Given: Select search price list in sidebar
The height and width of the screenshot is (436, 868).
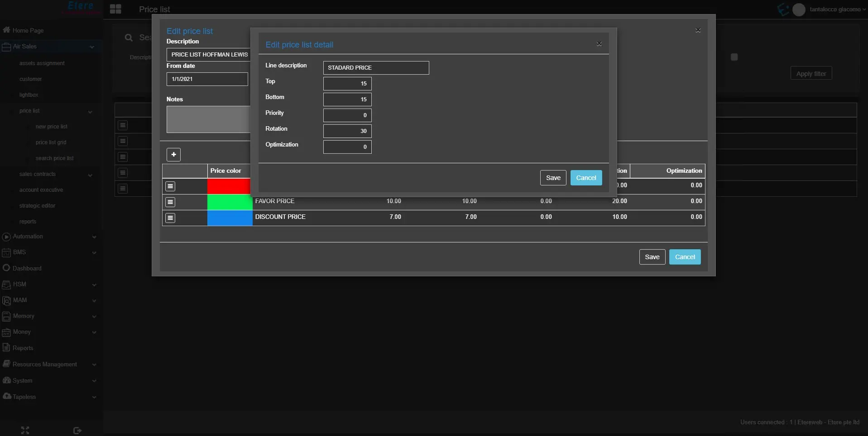Looking at the screenshot, I should 54,158.
